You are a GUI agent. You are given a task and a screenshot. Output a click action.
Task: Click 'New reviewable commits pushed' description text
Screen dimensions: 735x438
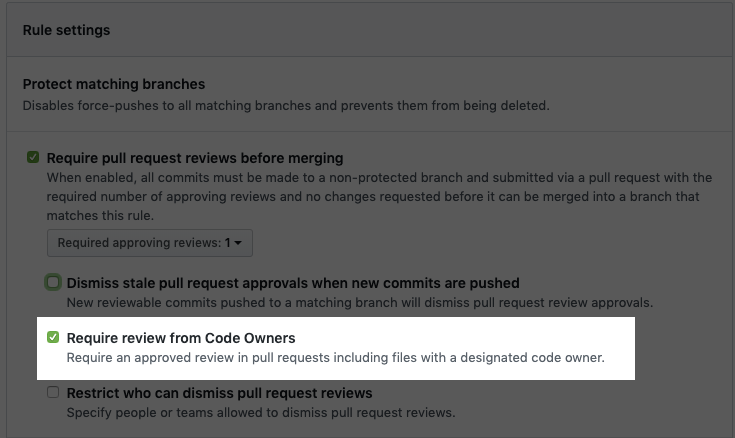tap(360, 303)
